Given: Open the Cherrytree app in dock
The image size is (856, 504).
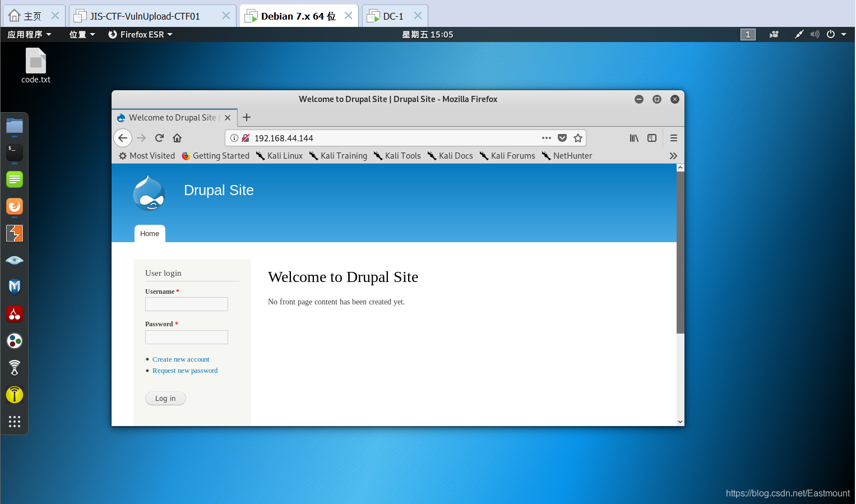Looking at the screenshot, I should coord(15,314).
